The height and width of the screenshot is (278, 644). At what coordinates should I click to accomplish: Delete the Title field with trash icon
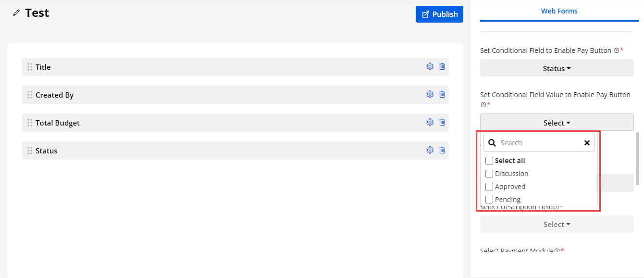pyautogui.click(x=442, y=67)
